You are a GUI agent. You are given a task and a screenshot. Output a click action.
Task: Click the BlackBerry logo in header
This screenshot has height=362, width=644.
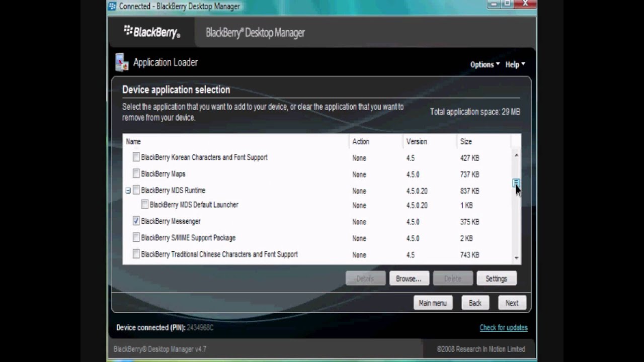[x=152, y=32]
